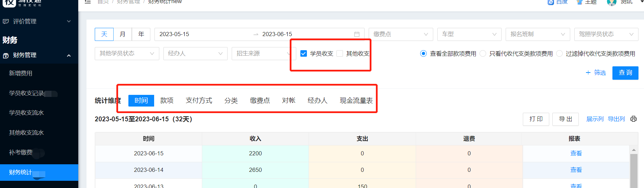Click the 财务管理 wallet icon in sidebar
This screenshot has width=644, height=188.
coord(5,55)
